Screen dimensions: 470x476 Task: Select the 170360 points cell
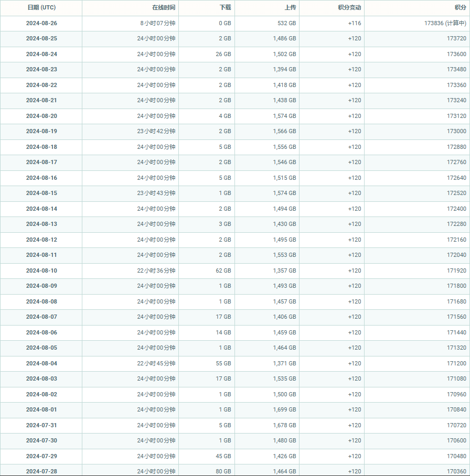pyautogui.click(x=456, y=471)
